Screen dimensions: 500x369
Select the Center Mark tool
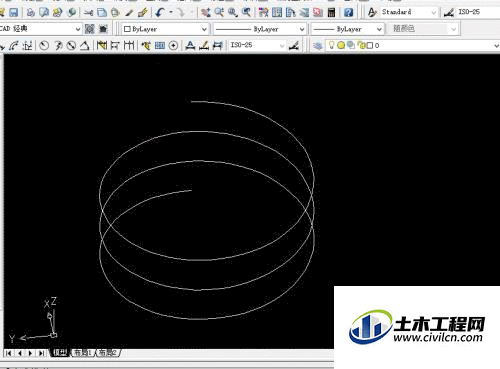point(173,45)
